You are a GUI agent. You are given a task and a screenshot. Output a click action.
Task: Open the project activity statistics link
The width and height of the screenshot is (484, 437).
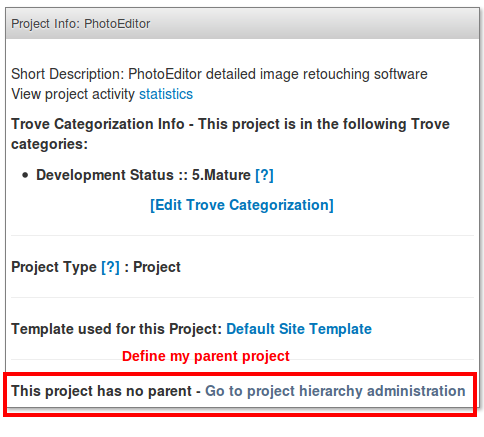pos(166,94)
